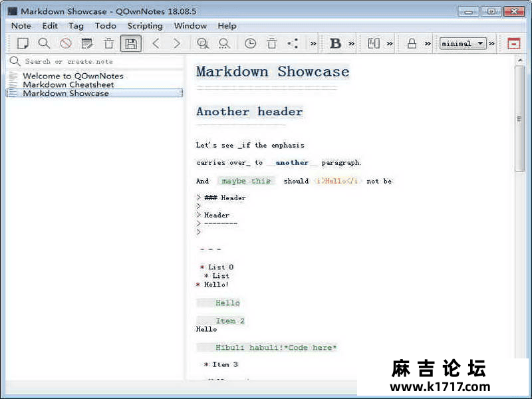Click the padlock encrypt note icon
This screenshot has width=532, height=399.
click(x=412, y=43)
